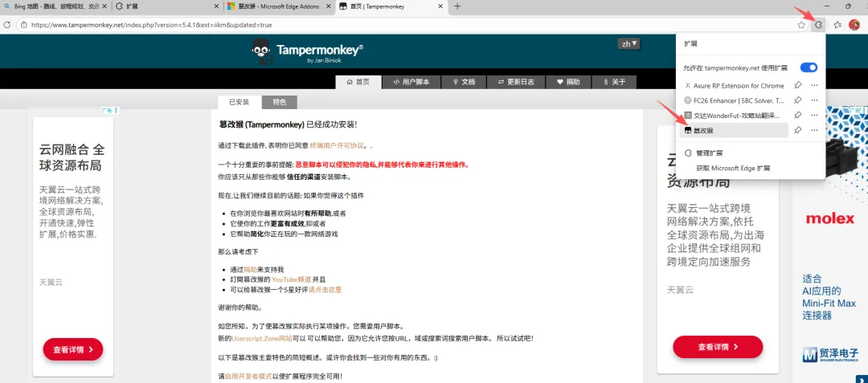This screenshot has width=868, height=383.
Task: Click the site info lock icon
Action: (x=23, y=25)
